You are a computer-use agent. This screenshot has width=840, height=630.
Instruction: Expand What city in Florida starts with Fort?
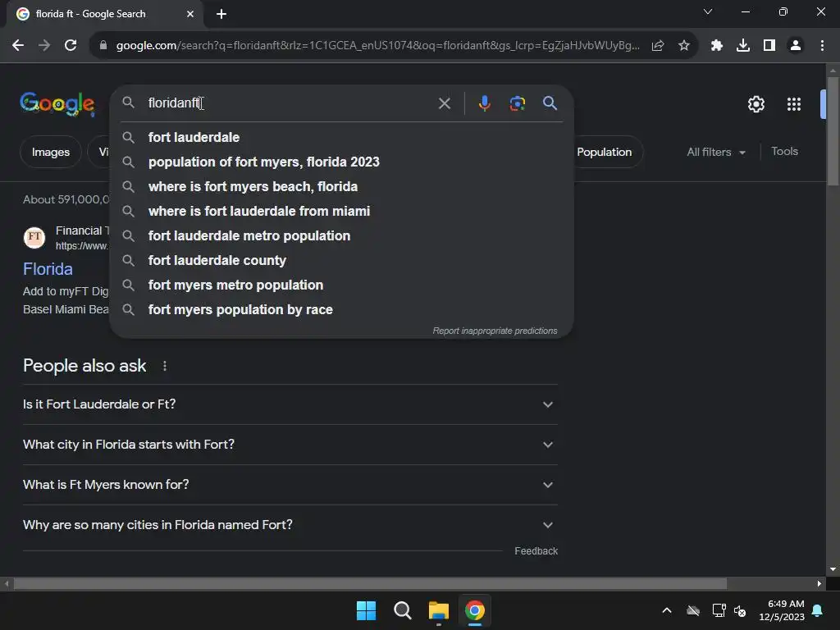point(290,445)
